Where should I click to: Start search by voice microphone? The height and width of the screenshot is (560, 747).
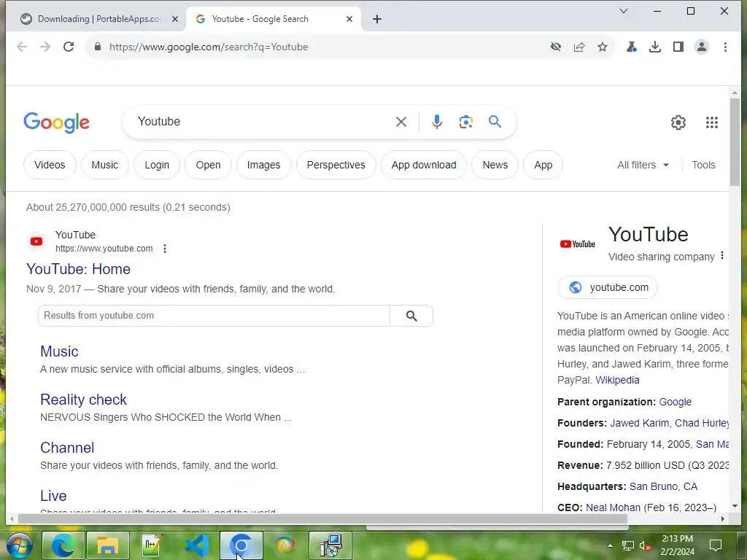click(x=437, y=122)
